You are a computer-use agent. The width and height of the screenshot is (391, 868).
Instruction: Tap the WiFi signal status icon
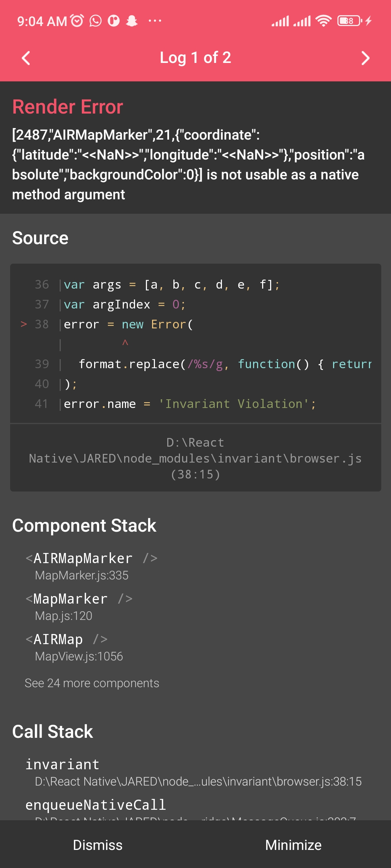323,21
